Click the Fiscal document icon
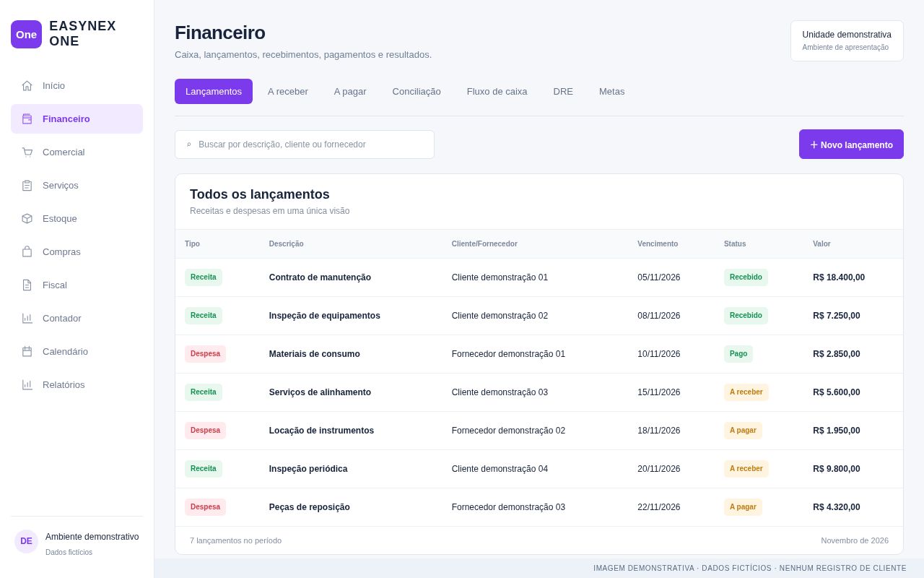924x578 pixels. 27,285
